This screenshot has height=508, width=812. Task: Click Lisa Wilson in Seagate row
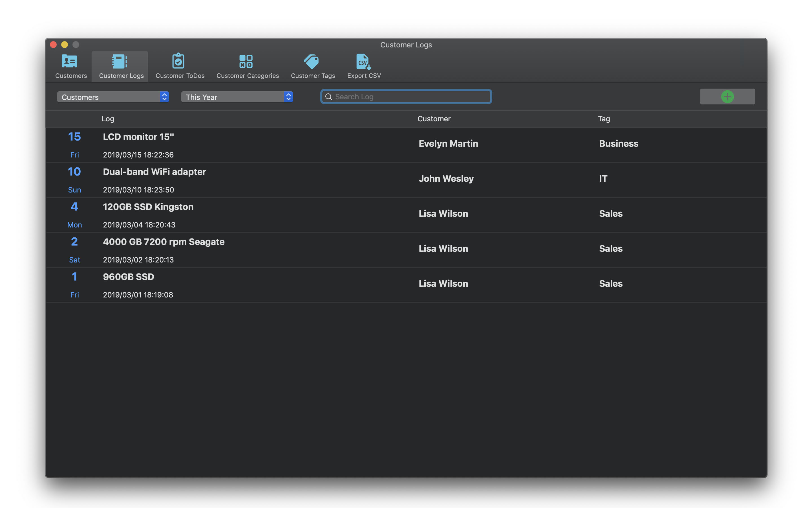tap(443, 249)
